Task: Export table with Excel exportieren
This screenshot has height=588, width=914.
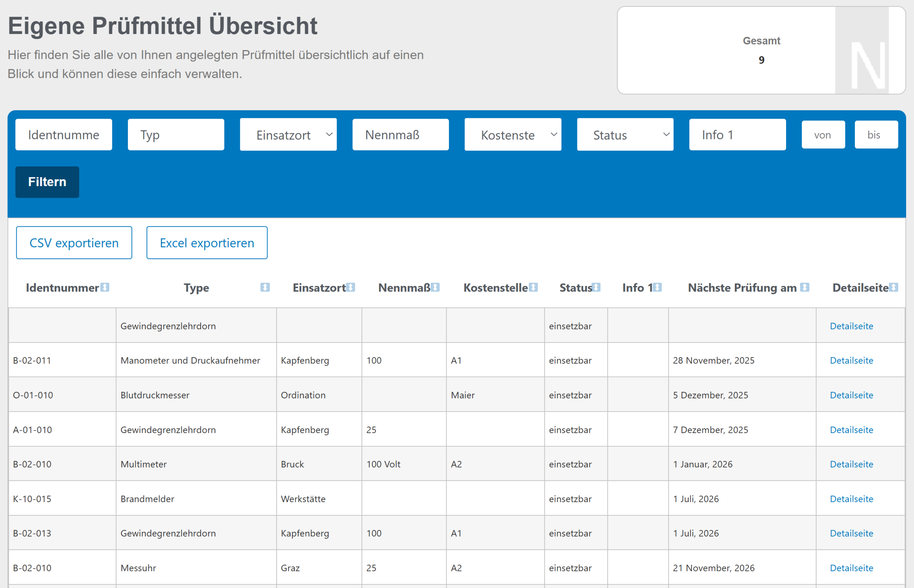Action: tap(207, 243)
